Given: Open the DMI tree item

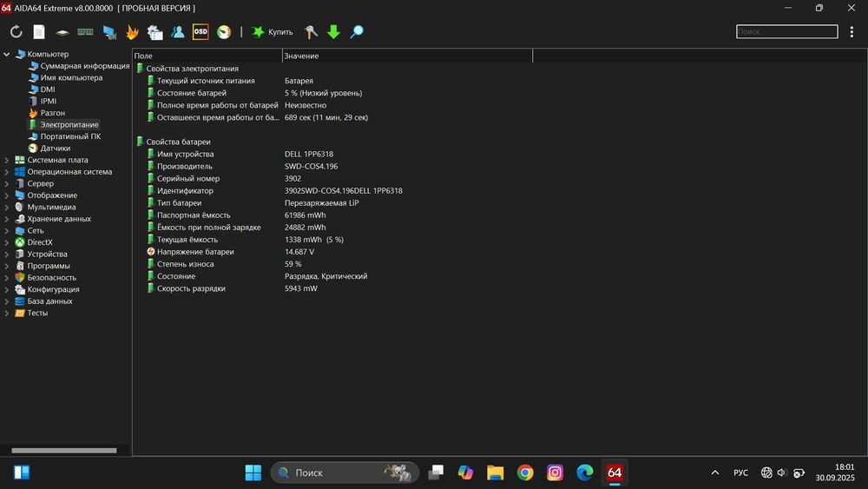Looking at the screenshot, I should pos(48,89).
